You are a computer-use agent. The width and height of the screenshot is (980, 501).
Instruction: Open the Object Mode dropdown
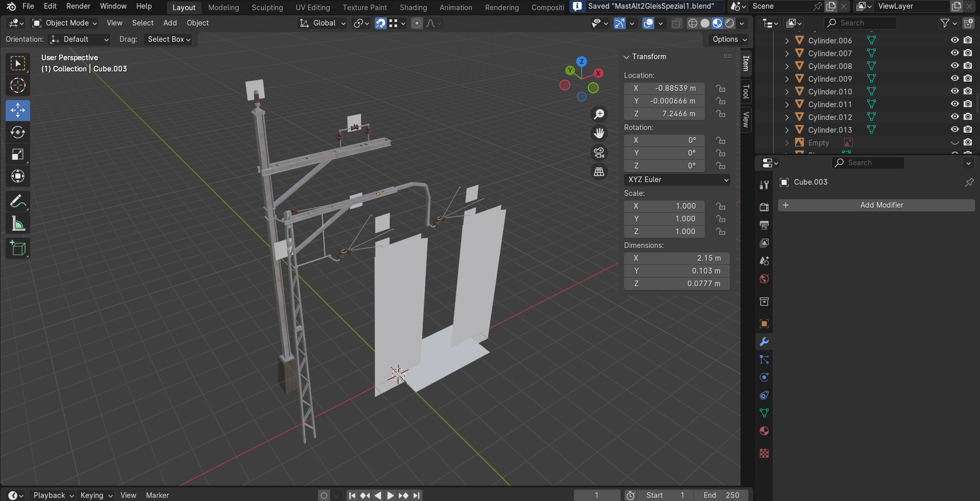(x=64, y=23)
